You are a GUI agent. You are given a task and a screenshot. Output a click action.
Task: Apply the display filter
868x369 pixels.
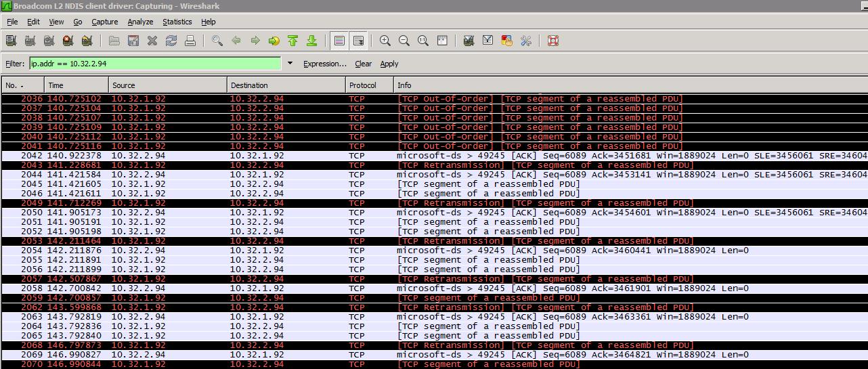(x=389, y=64)
